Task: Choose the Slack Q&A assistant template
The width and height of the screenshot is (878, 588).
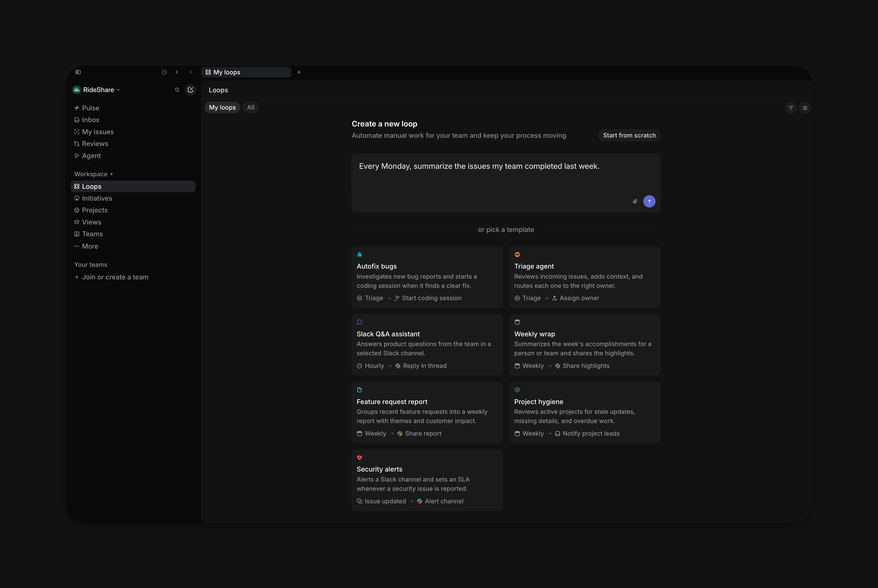Action: pyautogui.click(x=427, y=345)
